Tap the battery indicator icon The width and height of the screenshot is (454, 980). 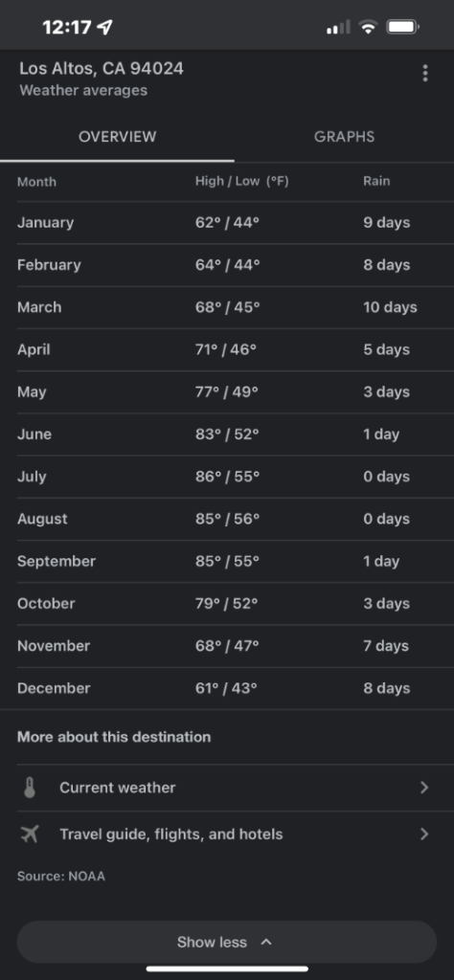[402, 27]
